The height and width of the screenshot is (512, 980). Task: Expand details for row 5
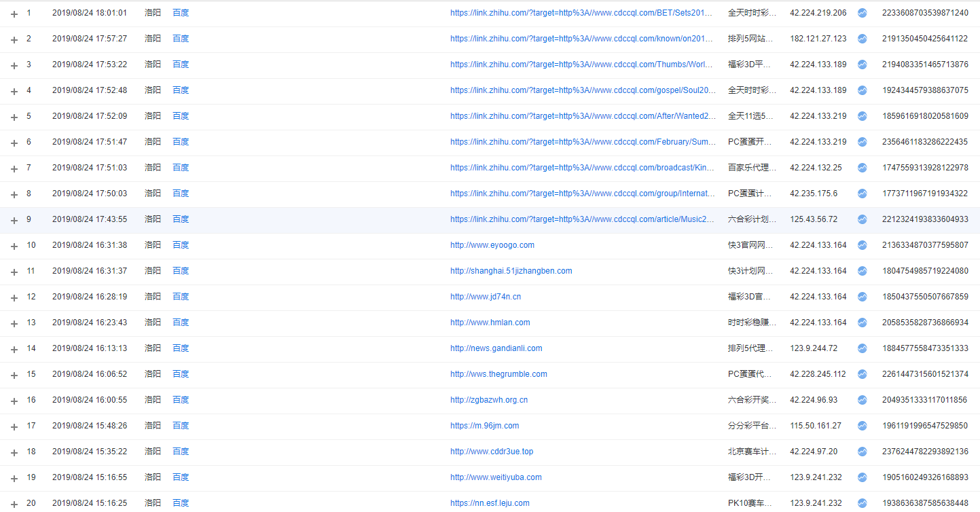(x=14, y=117)
